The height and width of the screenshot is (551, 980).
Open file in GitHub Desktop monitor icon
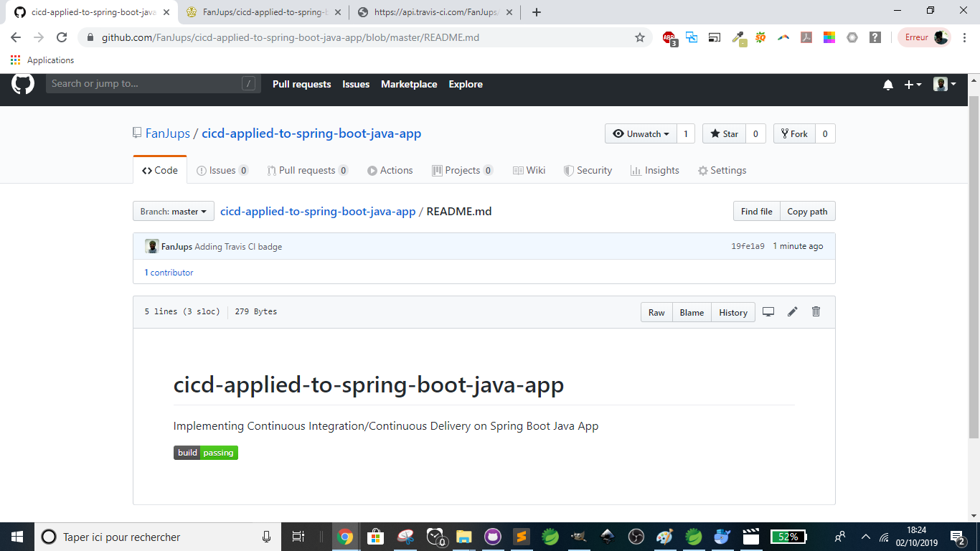tap(768, 312)
